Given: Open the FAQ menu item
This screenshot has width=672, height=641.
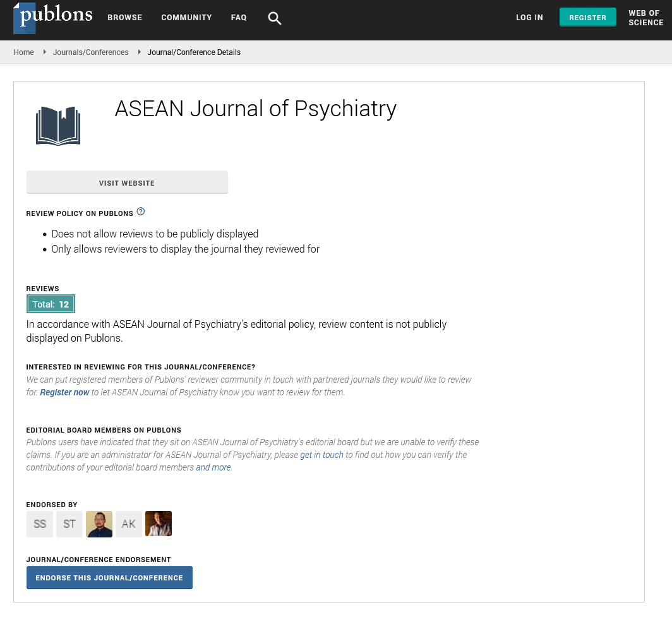Looking at the screenshot, I should pyautogui.click(x=239, y=18).
